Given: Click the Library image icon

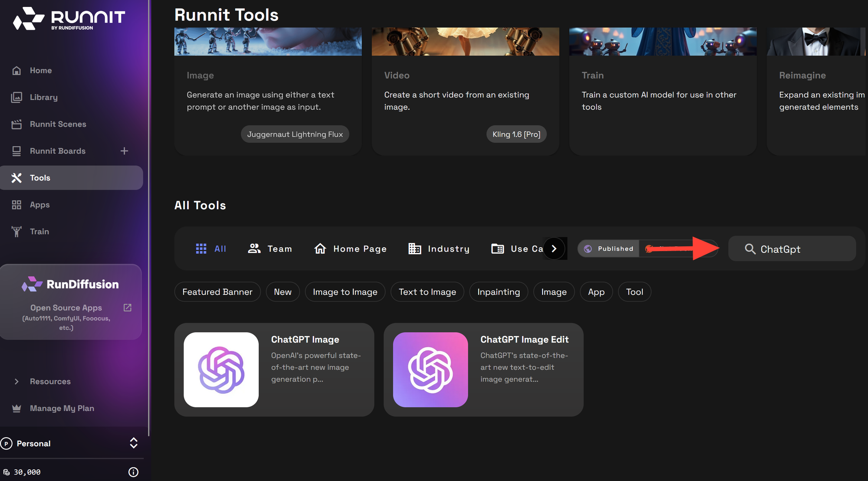Looking at the screenshot, I should [x=16, y=97].
